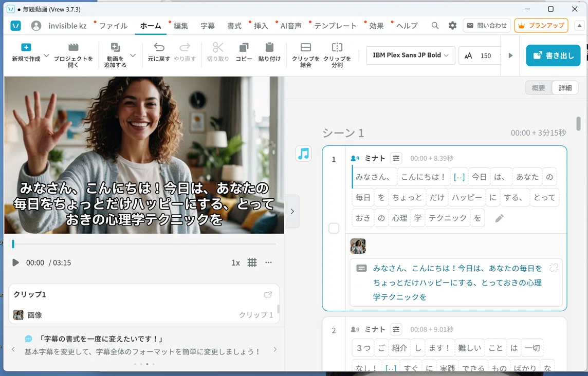588x376 pixels.
Task: Click the video timeline seek bar
Action: (x=144, y=244)
